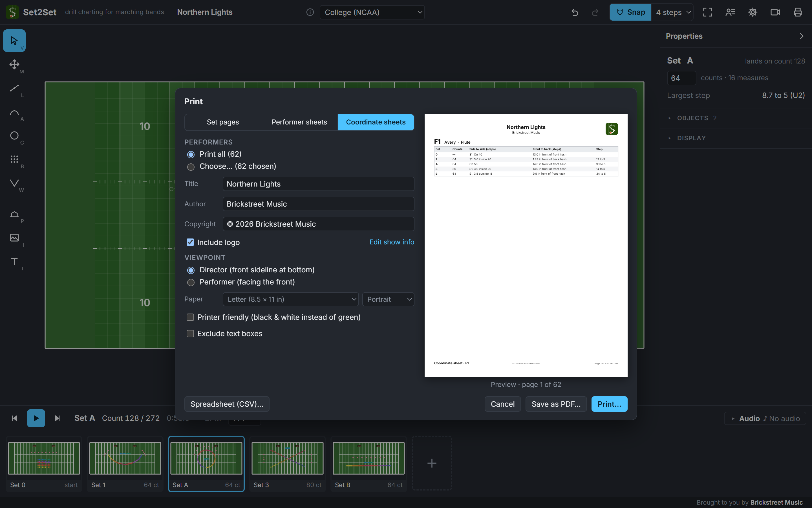812x508 pixels.
Task: Open the 4 steps grid dropdown
Action: pyautogui.click(x=672, y=12)
